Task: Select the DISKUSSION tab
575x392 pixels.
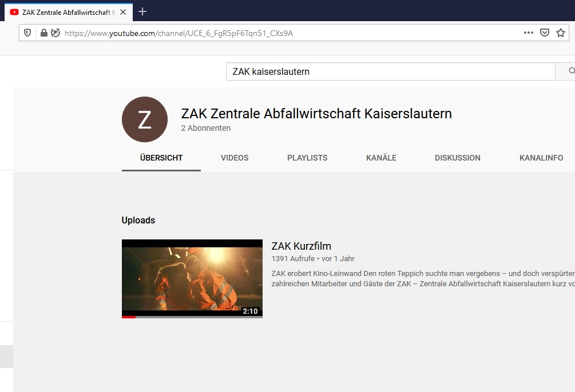Action: (457, 158)
